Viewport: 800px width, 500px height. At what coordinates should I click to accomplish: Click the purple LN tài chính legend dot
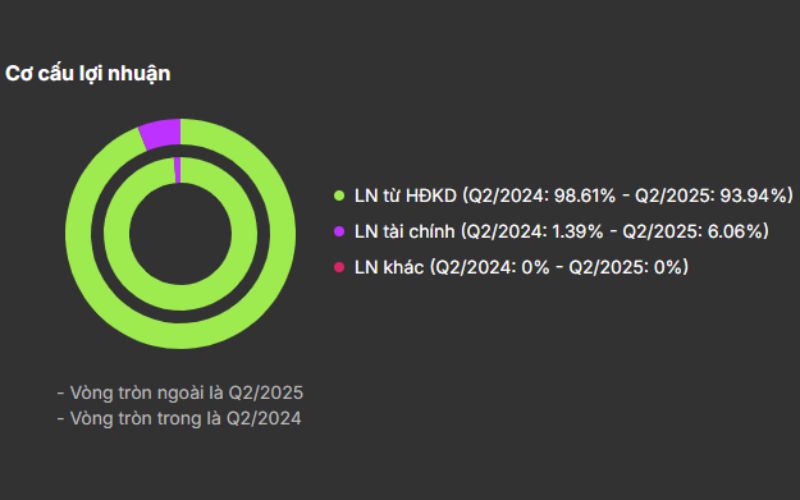338,231
